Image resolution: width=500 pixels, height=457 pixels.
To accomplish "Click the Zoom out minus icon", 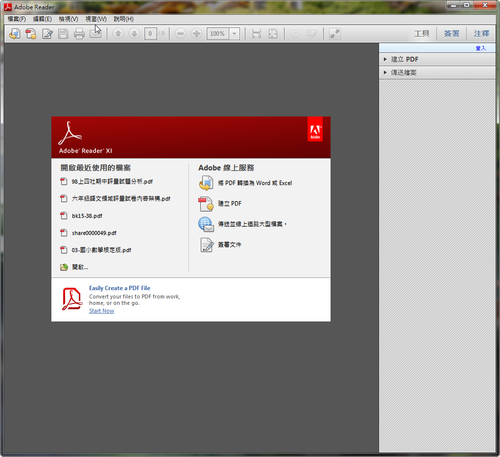I will (x=180, y=34).
